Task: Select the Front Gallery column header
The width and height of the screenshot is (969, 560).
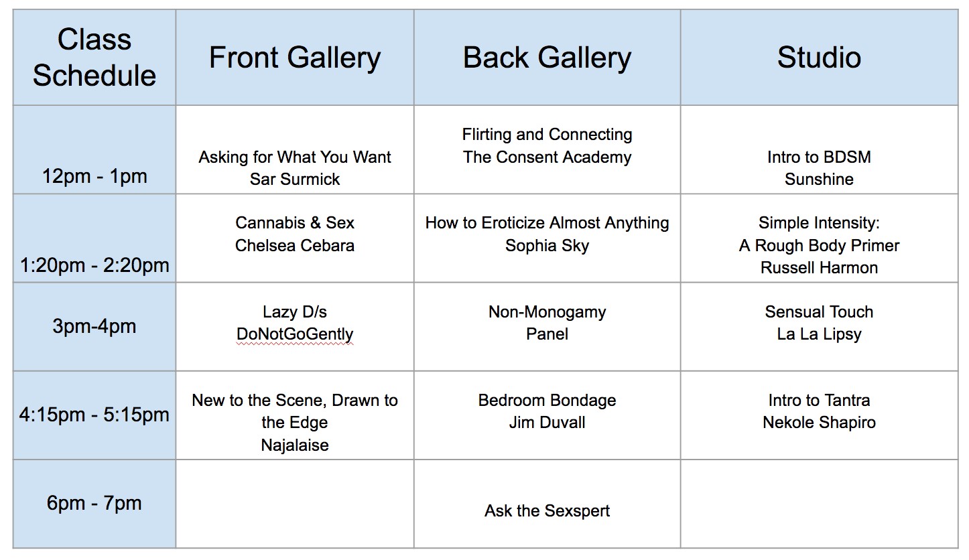Action: (295, 58)
